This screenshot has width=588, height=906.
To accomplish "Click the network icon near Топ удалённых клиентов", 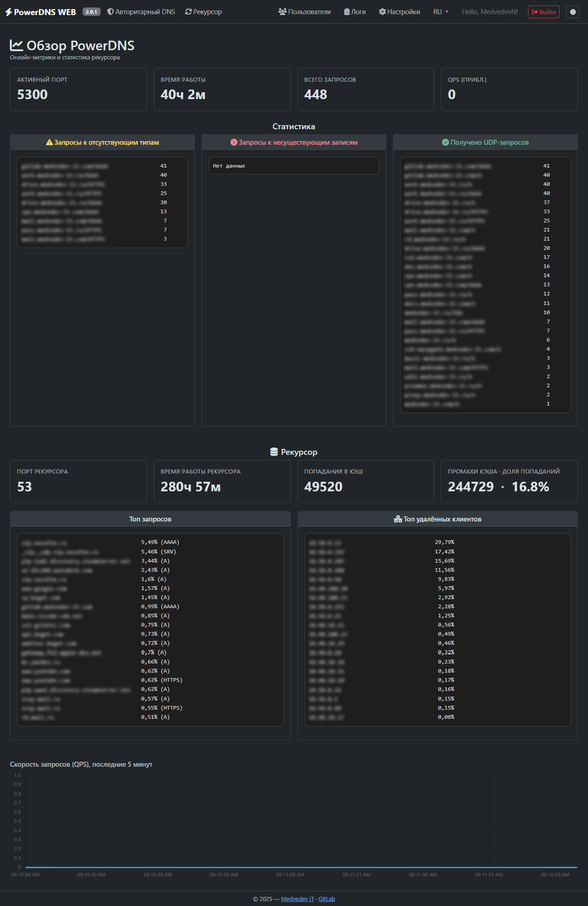I will pyautogui.click(x=398, y=519).
